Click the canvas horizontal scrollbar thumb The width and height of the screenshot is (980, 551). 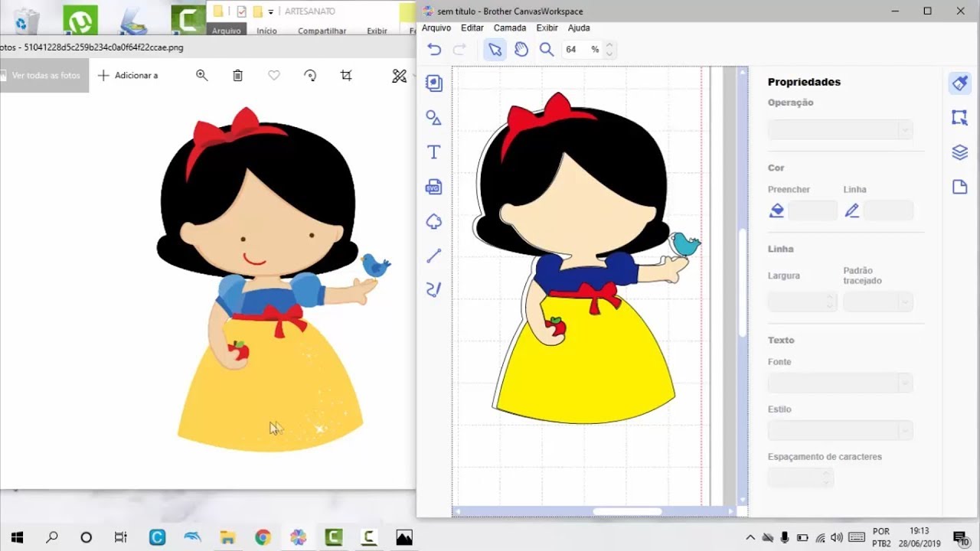click(627, 511)
